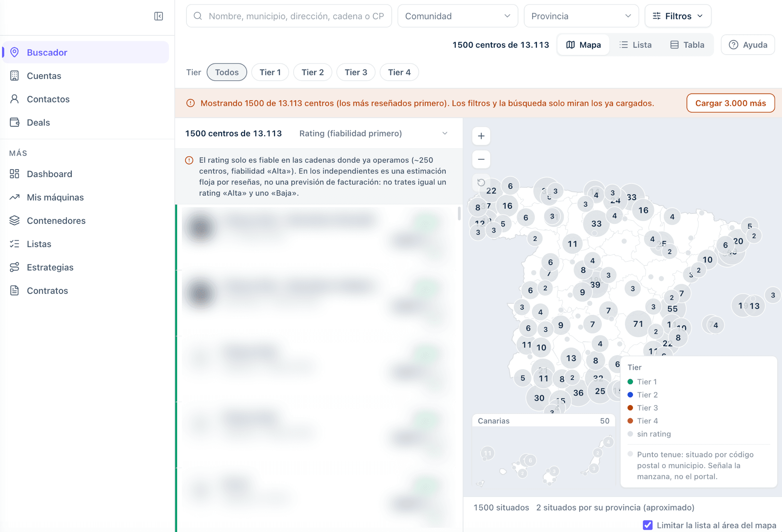This screenshot has width=782, height=532.
Task: Open Dashboard grid icon
Action: pos(14,174)
